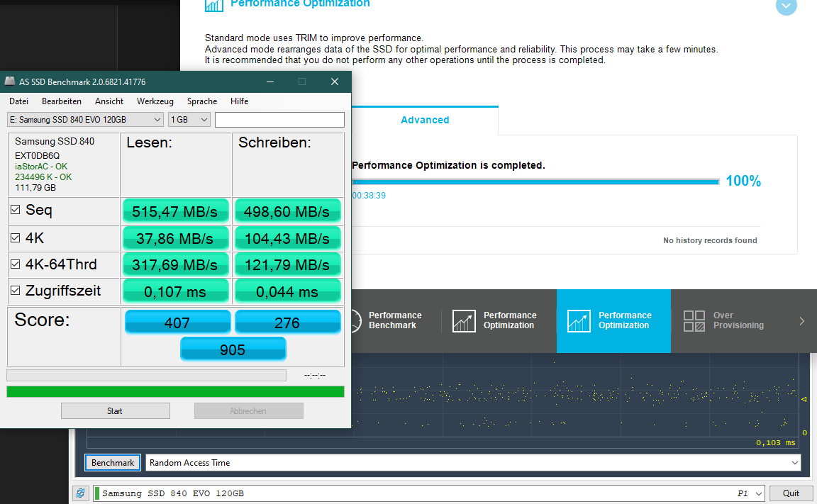Viewport: 817px width, 504px height.
Task: Click the read access time 0,107 ms
Action: 175,291
